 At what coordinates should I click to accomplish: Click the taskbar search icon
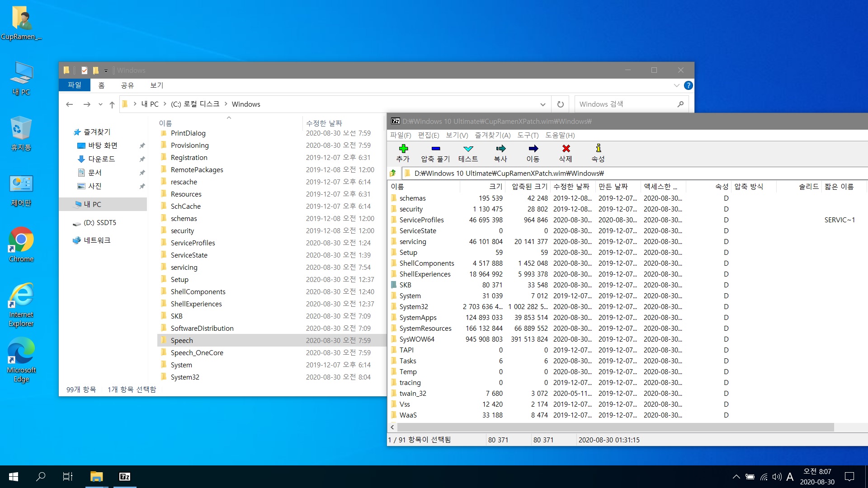coord(41,477)
